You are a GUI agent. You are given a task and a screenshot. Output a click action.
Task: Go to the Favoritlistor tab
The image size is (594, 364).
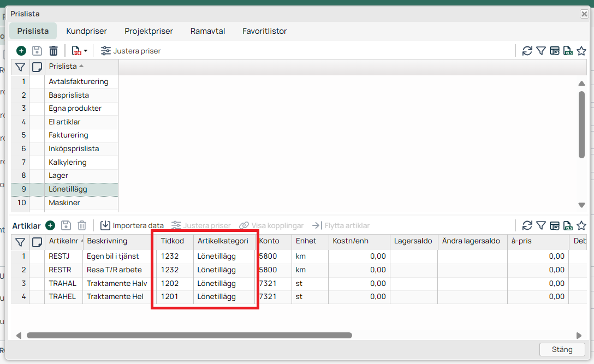pyautogui.click(x=264, y=31)
